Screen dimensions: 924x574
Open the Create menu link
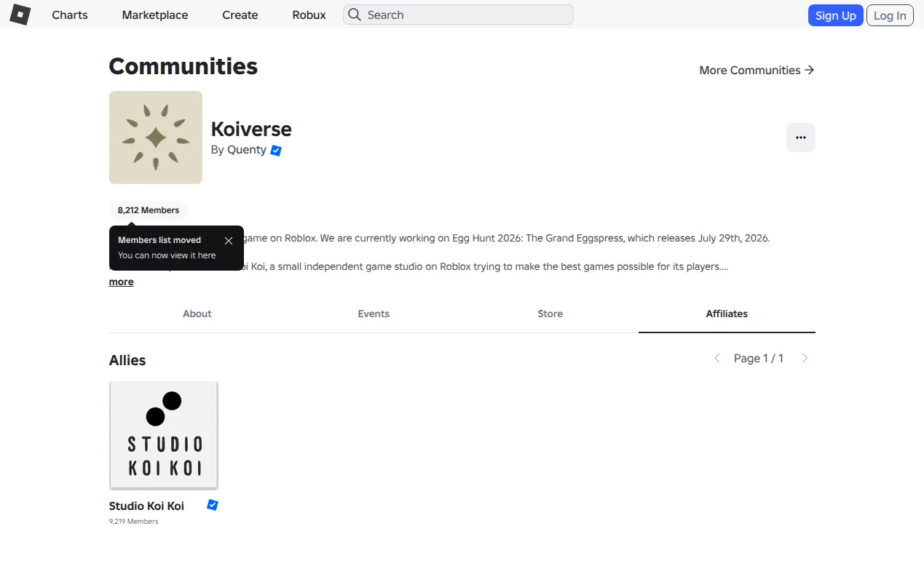pos(240,15)
